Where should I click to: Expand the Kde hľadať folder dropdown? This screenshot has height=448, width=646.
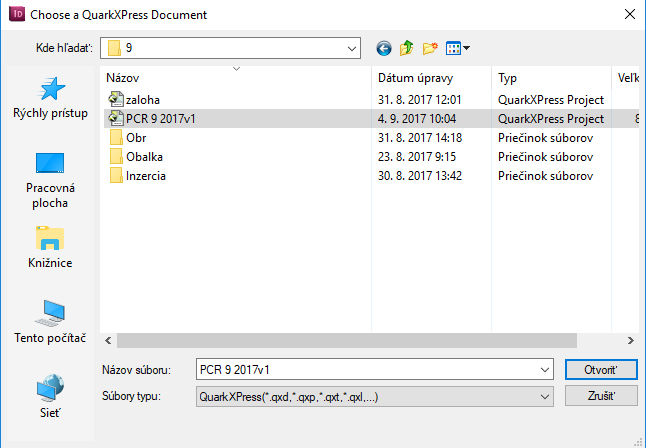(x=351, y=48)
